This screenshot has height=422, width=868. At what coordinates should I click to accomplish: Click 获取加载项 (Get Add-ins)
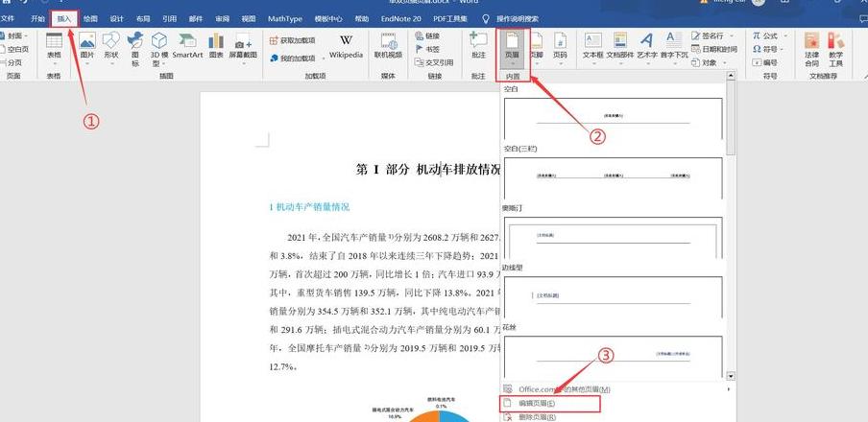tap(292, 40)
